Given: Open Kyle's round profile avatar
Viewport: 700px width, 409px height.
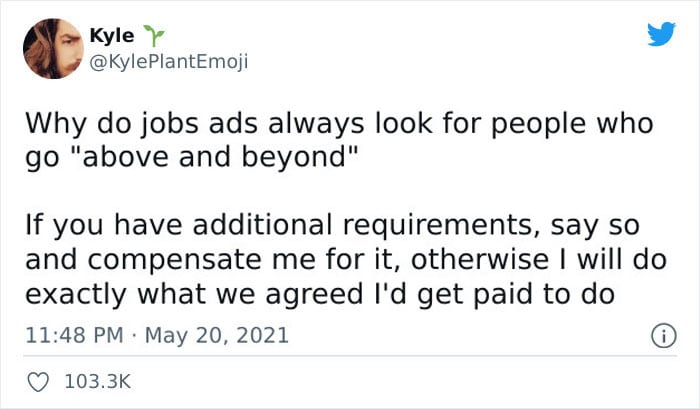Looking at the screenshot, I should (x=53, y=49).
